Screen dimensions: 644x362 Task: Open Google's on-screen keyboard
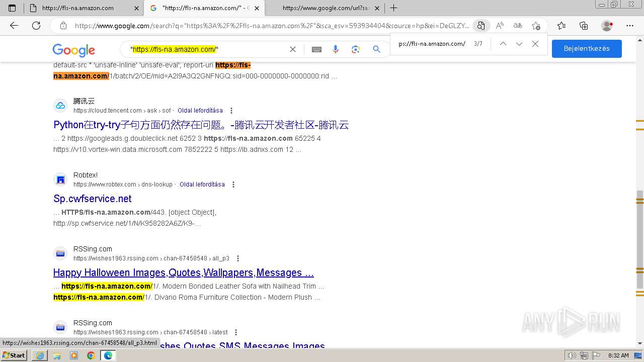pyautogui.click(x=316, y=49)
